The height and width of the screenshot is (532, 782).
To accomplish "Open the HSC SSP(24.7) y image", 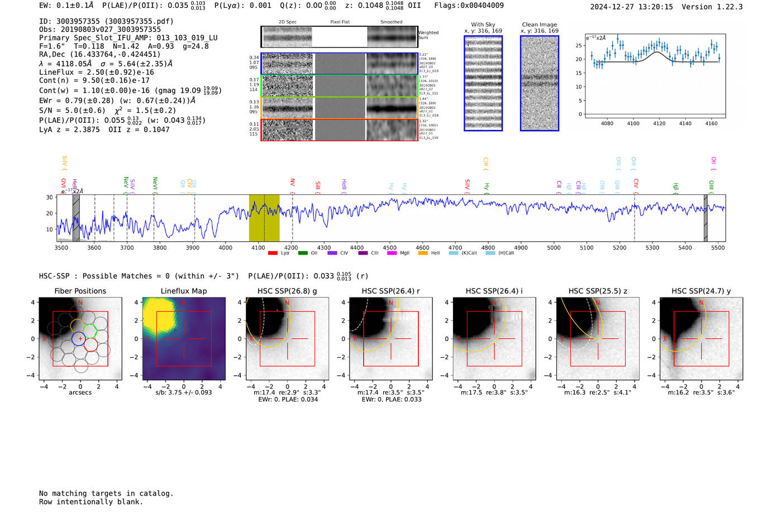I will (x=701, y=339).
